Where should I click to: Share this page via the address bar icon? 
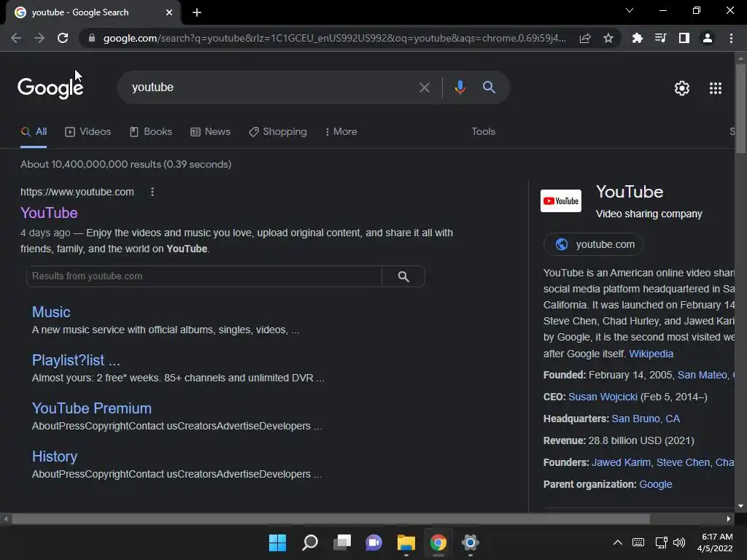(585, 38)
